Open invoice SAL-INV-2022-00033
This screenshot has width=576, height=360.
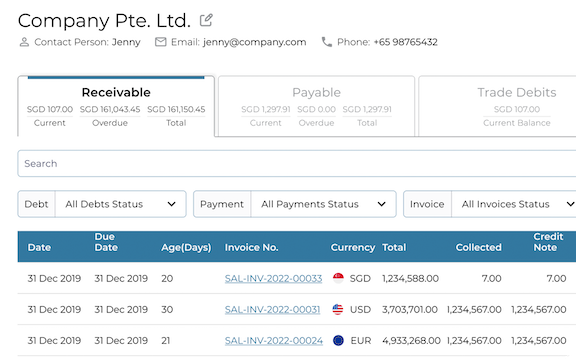273,278
